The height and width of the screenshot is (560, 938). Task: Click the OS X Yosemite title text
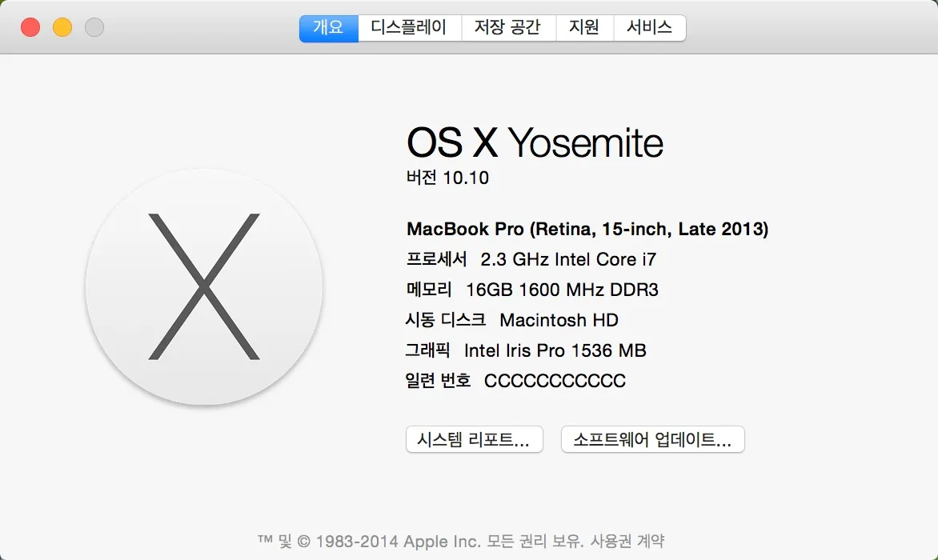[x=535, y=144]
